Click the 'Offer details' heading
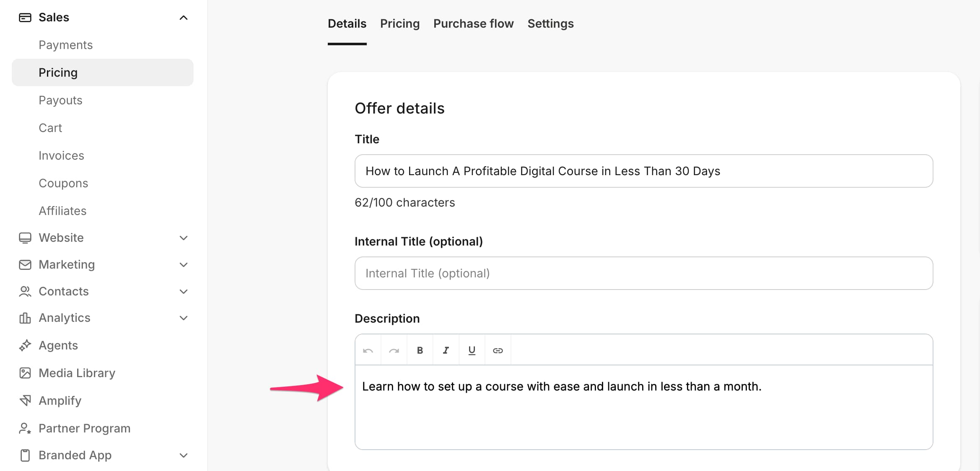Screen dimensions: 980x471 point(400,109)
